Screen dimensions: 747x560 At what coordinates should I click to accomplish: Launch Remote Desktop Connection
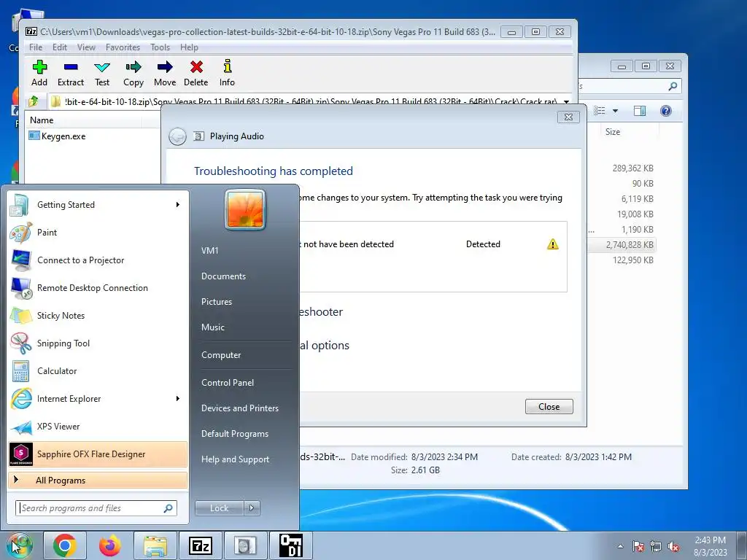point(98,287)
